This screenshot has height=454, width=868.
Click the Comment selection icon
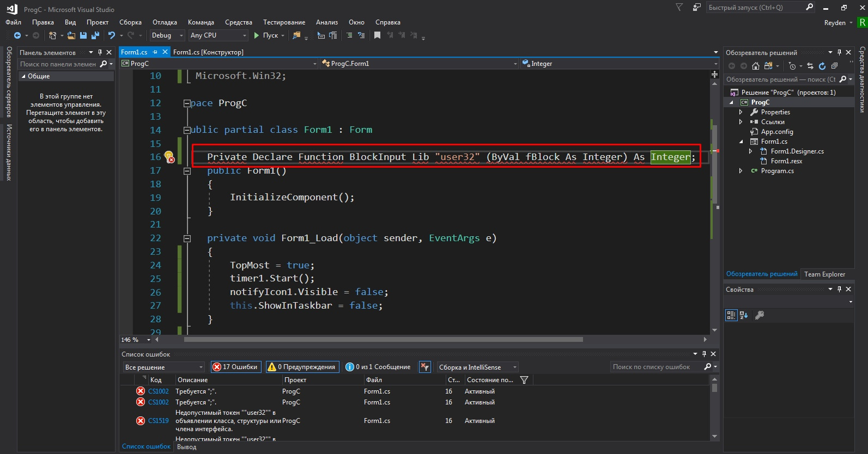tap(349, 35)
